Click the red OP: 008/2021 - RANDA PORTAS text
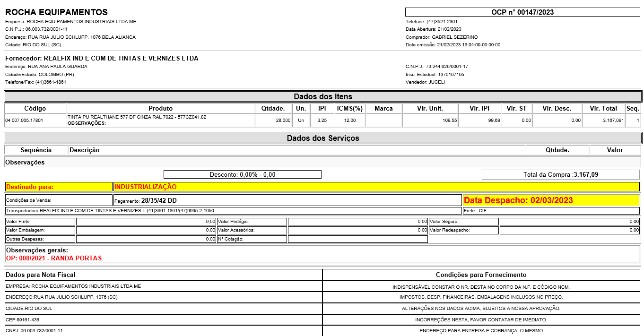 (x=54, y=258)
